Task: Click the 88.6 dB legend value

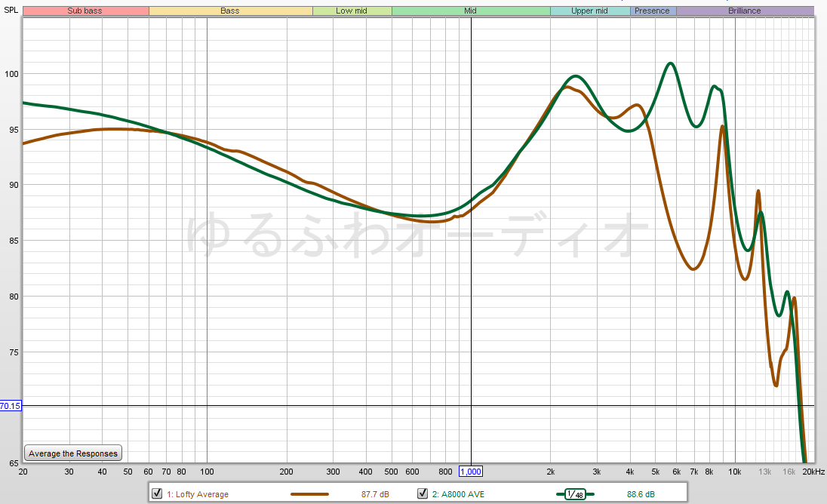Action: pos(641,494)
